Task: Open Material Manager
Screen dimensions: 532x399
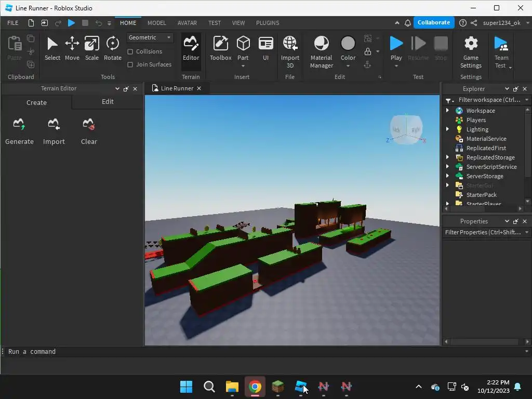Action: 321,52
